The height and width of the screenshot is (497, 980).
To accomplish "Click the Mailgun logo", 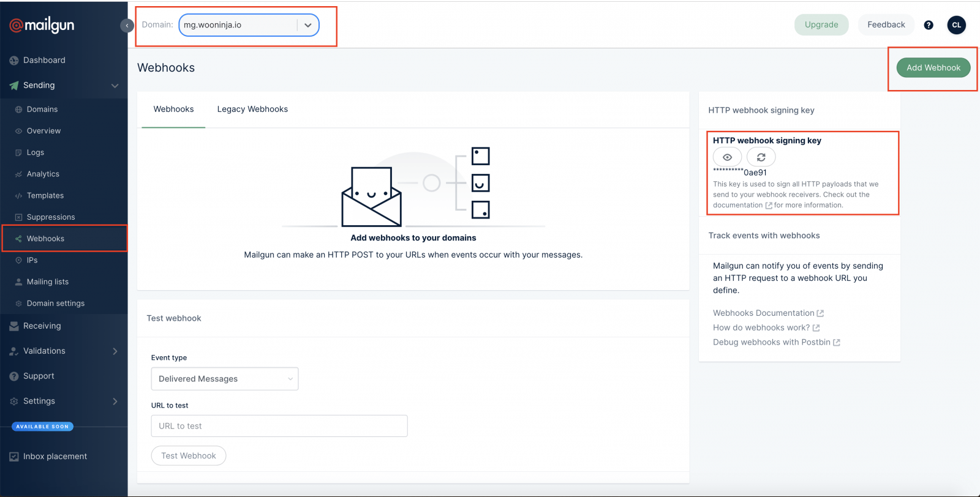I will 42,25.
